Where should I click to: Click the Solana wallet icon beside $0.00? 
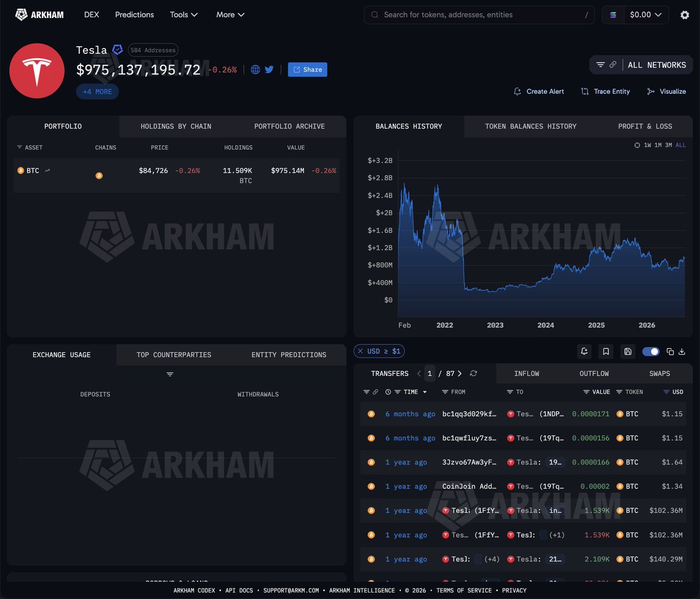pos(612,15)
